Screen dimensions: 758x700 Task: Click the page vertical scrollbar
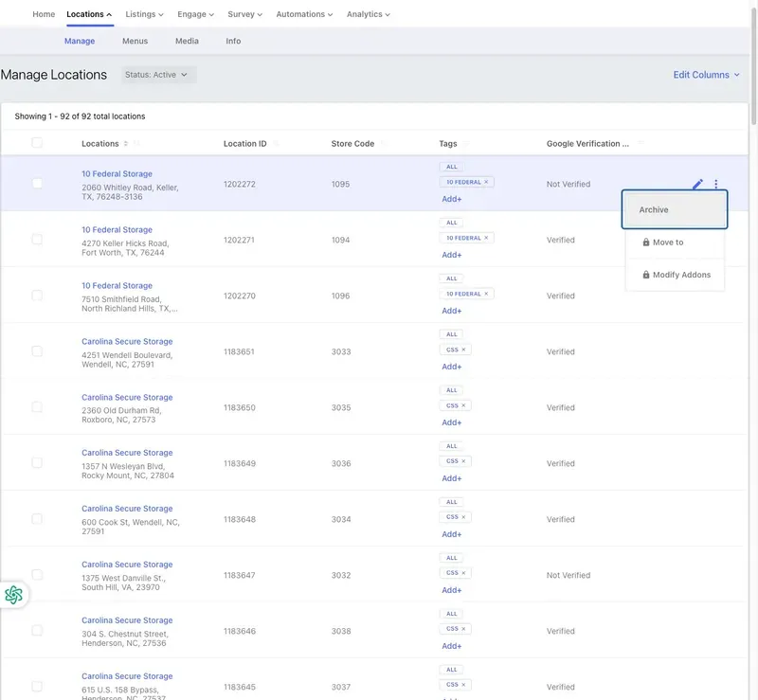point(753,67)
